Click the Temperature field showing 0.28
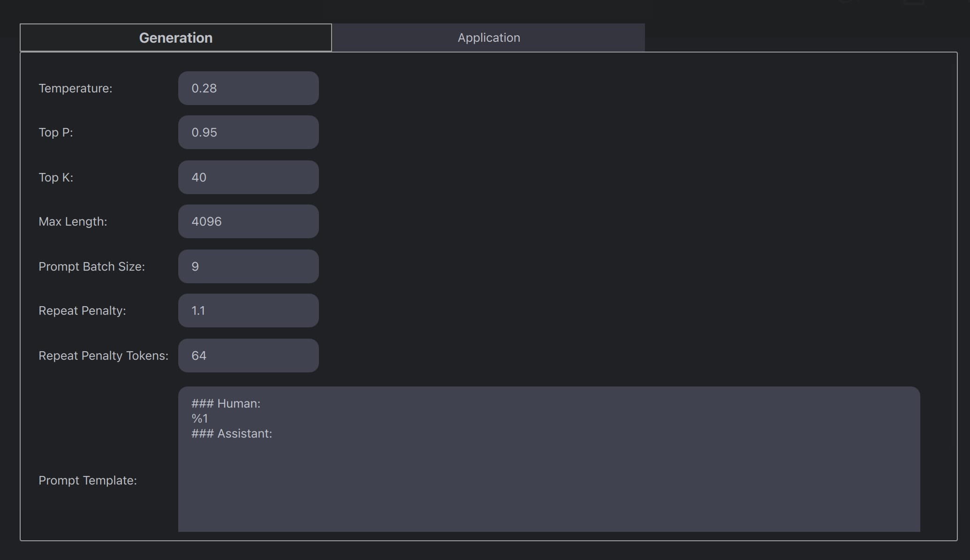 (x=248, y=88)
